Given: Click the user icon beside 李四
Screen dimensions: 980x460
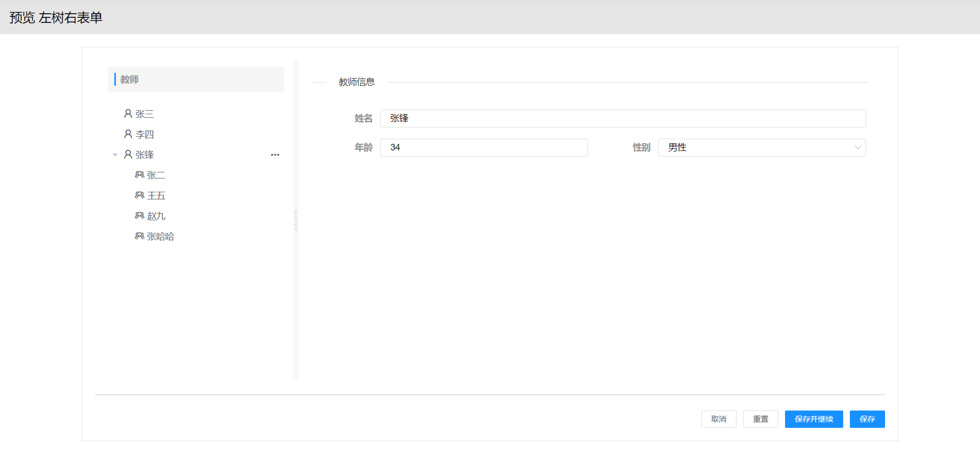Looking at the screenshot, I should [x=128, y=134].
